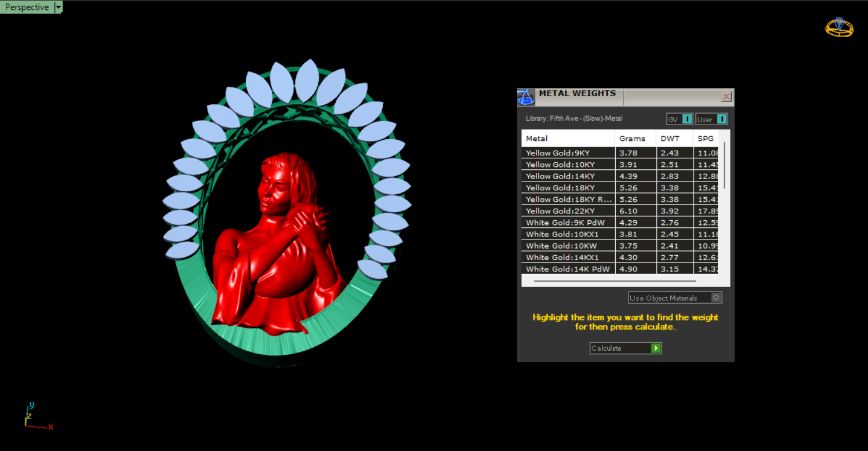
Task: Click the green play arrow on Calculate
Action: pyautogui.click(x=656, y=348)
